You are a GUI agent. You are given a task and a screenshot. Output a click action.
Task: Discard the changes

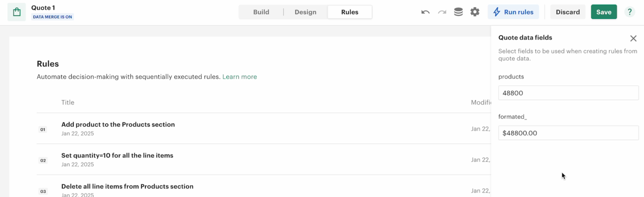tap(567, 12)
